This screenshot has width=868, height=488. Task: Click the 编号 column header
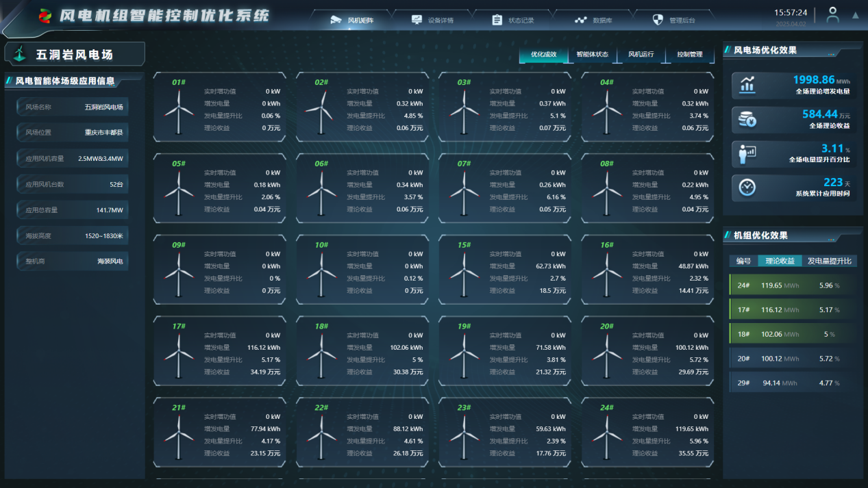point(743,261)
